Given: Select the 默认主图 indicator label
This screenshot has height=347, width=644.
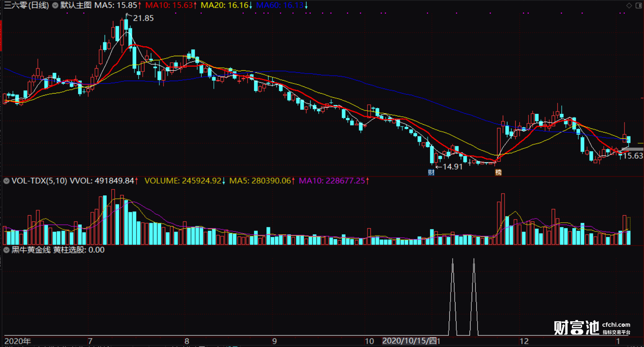Looking at the screenshot, I should (x=76, y=5).
